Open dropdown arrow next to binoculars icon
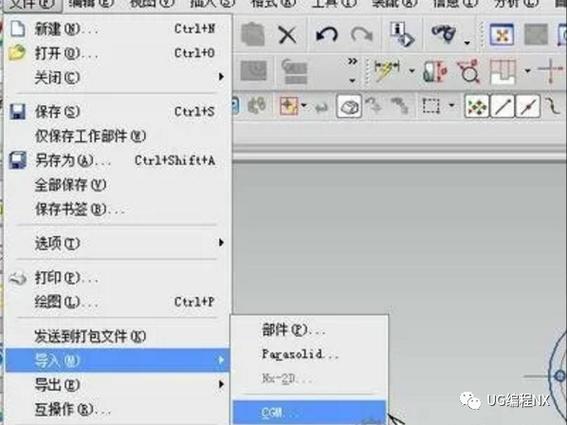 click(x=467, y=43)
